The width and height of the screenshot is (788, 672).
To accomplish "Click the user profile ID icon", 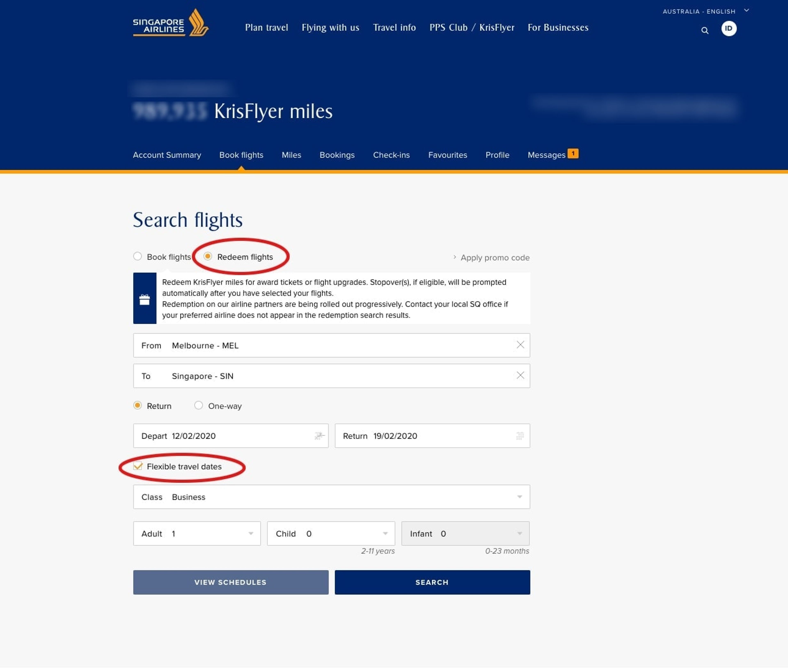I will (729, 28).
